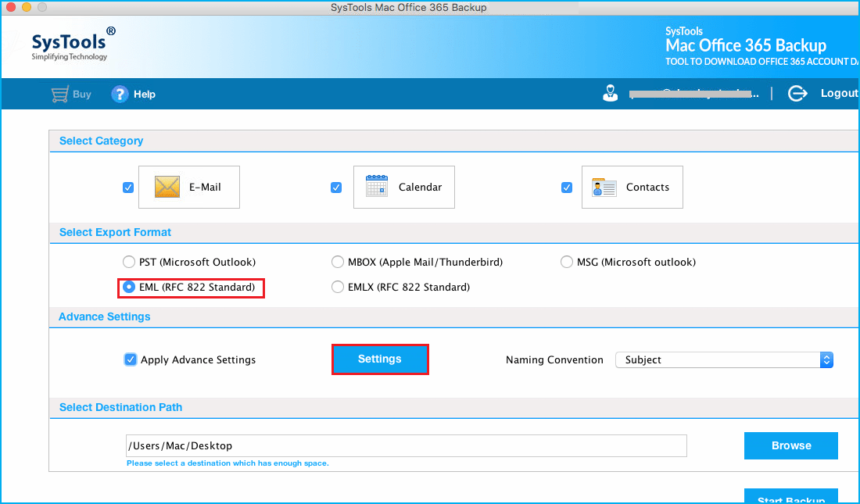The height and width of the screenshot is (504, 860).
Task: Click the Buy shopping cart icon
Action: [58, 94]
